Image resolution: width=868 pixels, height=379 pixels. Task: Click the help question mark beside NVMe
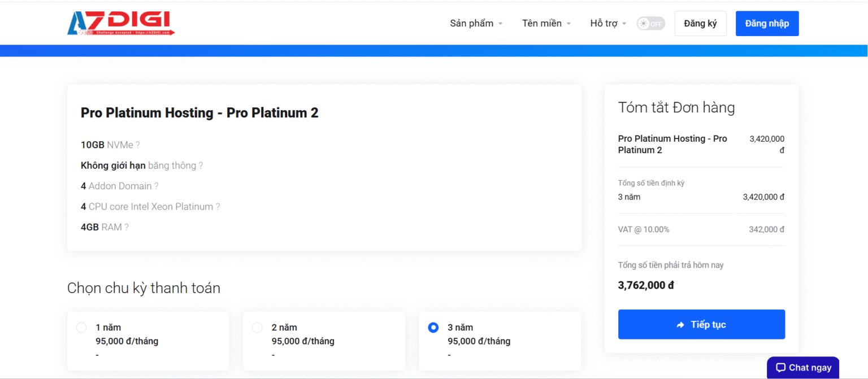pos(138,145)
